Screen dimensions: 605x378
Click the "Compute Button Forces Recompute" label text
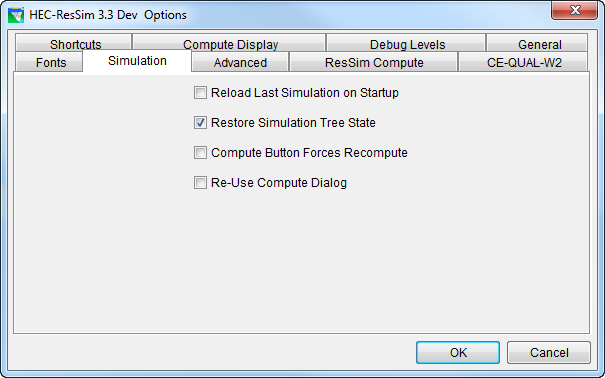309,153
